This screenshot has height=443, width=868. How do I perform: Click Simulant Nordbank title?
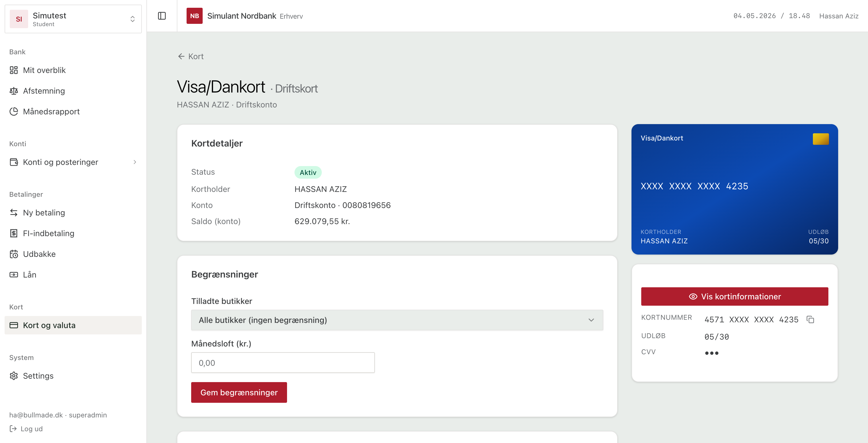(242, 16)
